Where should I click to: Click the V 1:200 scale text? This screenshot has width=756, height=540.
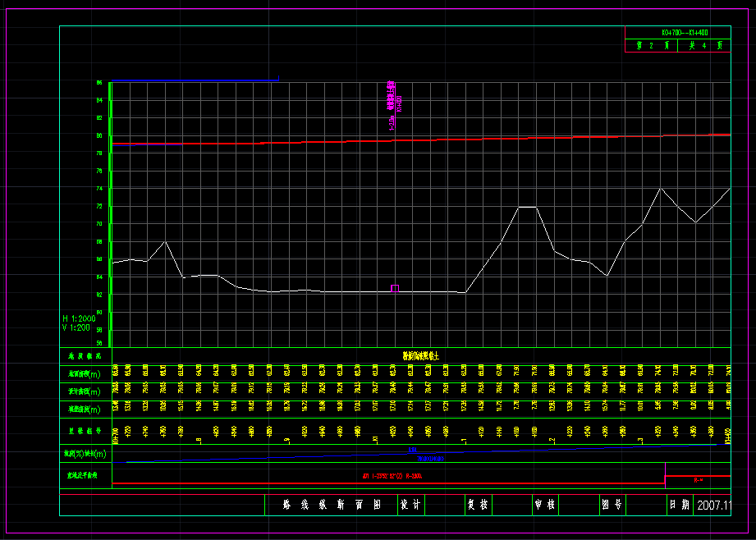coord(78,327)
